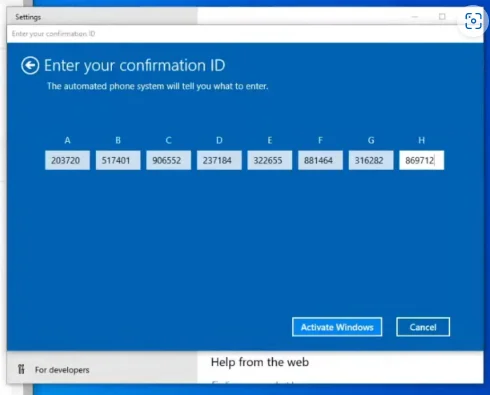This screenshot has height=395, width=490.
Task: Cancel the confirmation ID dialog
Action: pos(423,327)
